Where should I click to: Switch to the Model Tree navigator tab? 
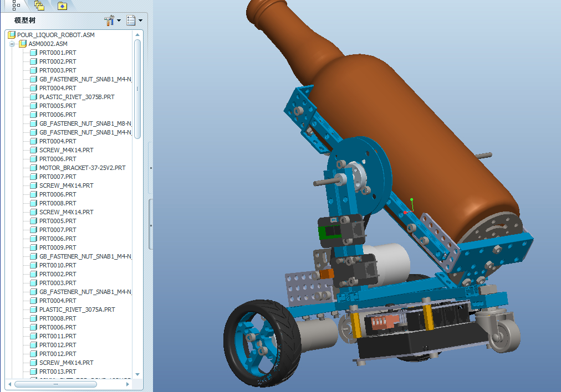point(16,5)
